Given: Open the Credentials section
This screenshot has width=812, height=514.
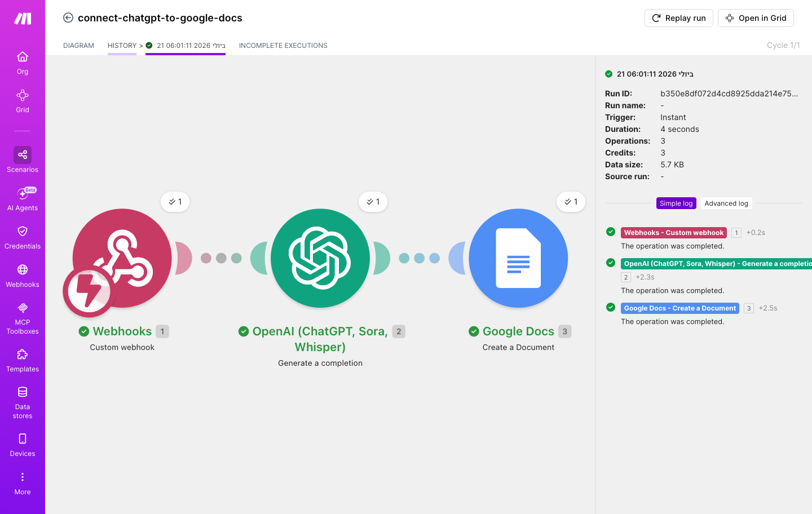Looking at the screenshot, I should [23, 237].
